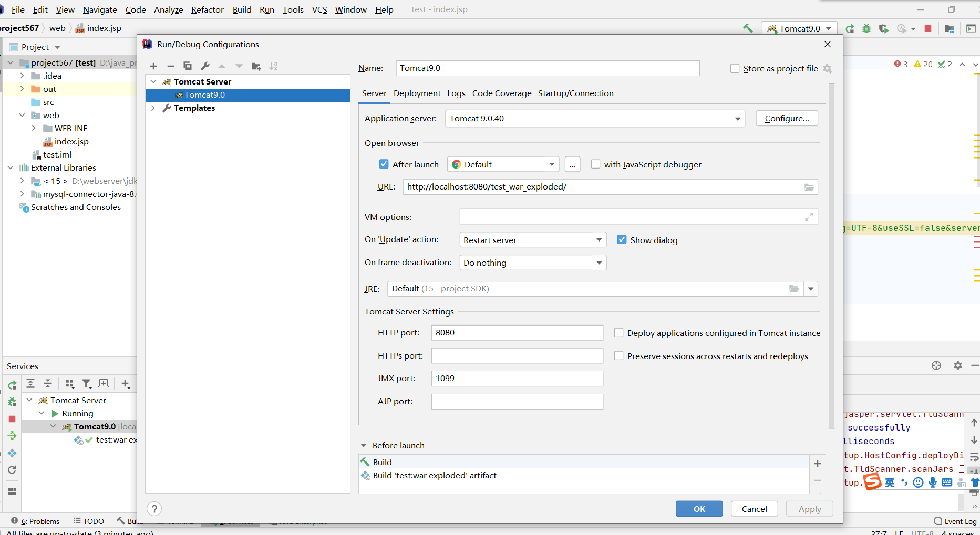Click Apply button

tap(809, 509)
